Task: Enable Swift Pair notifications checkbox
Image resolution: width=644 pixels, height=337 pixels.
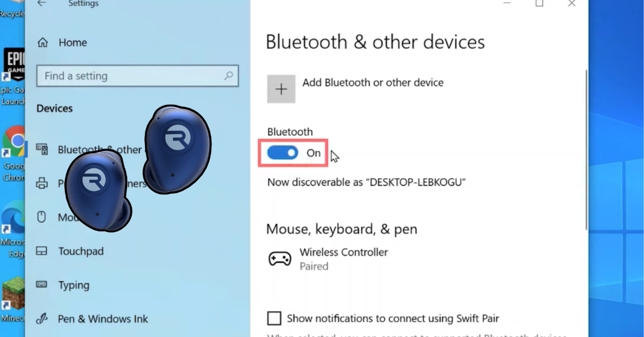Action: [x=274, y=318]
